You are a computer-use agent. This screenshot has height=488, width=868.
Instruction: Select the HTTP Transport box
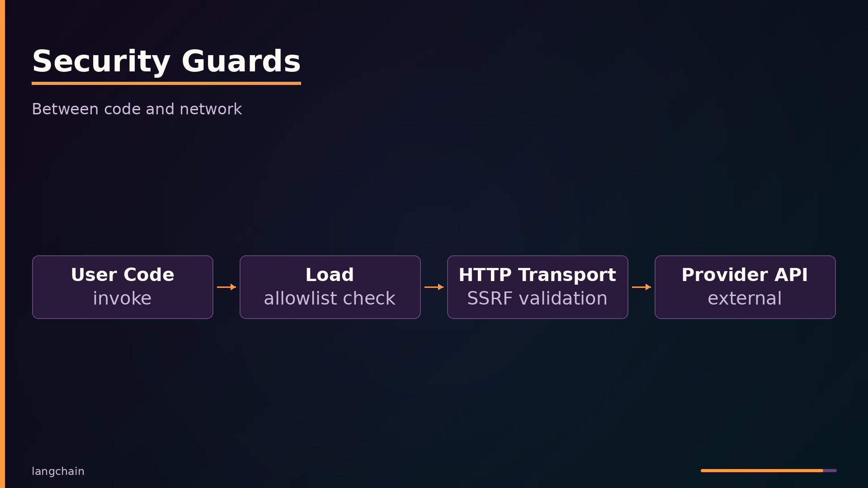click(x=538, y=287)
